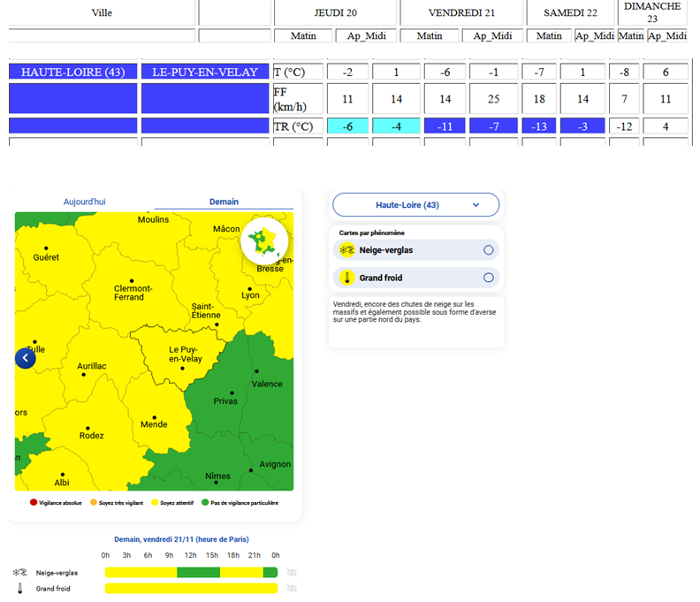The width and height of the screenshot is (700, 602).
Task: Click the yellow Grand froid thermometer icon
Action: coord(347,278)
